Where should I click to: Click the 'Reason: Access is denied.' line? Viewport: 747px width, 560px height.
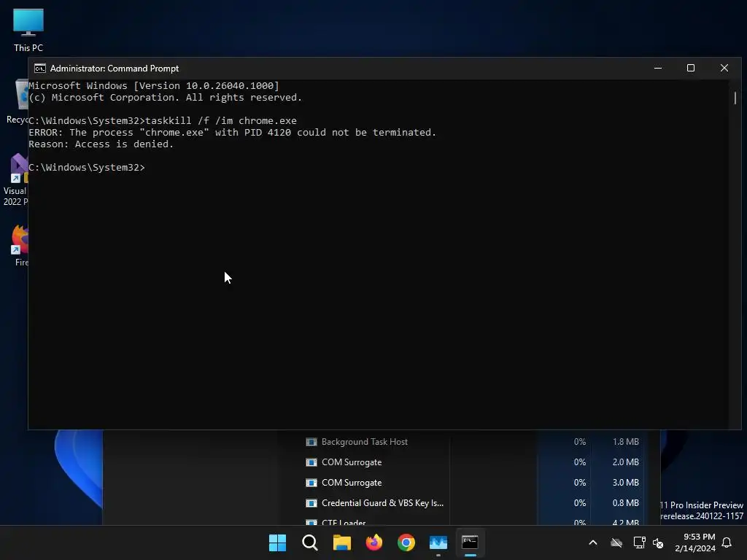coord(101,144)
